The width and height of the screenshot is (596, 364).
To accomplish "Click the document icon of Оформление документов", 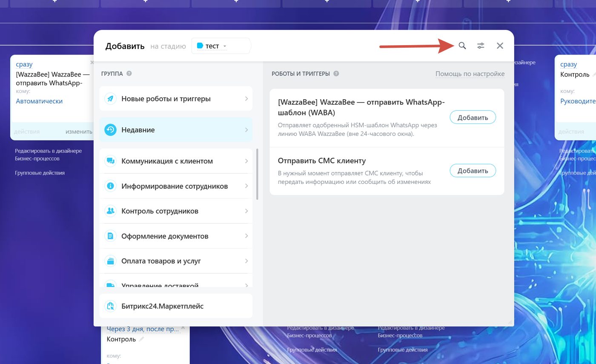I will tap(110, 236).
